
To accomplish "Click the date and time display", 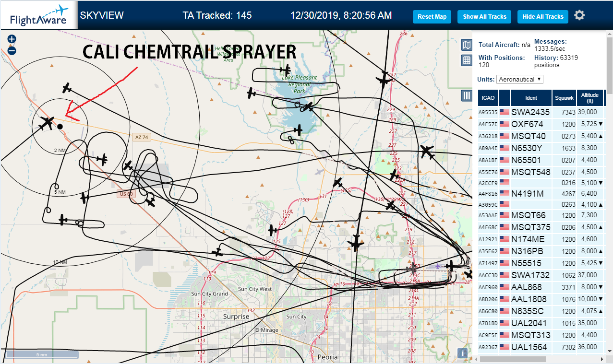I will click(341, 15).
